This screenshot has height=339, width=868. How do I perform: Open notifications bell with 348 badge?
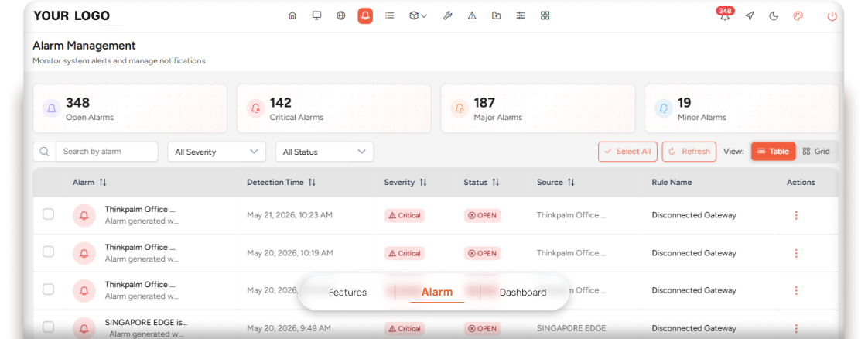pyautogui.click(x=725, y=15)
